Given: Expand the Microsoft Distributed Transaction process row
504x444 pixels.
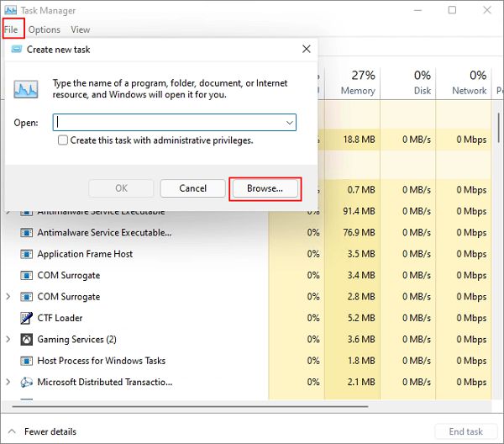Looking at the screenshot, I should pyautogui.click(x=9, y=383).
